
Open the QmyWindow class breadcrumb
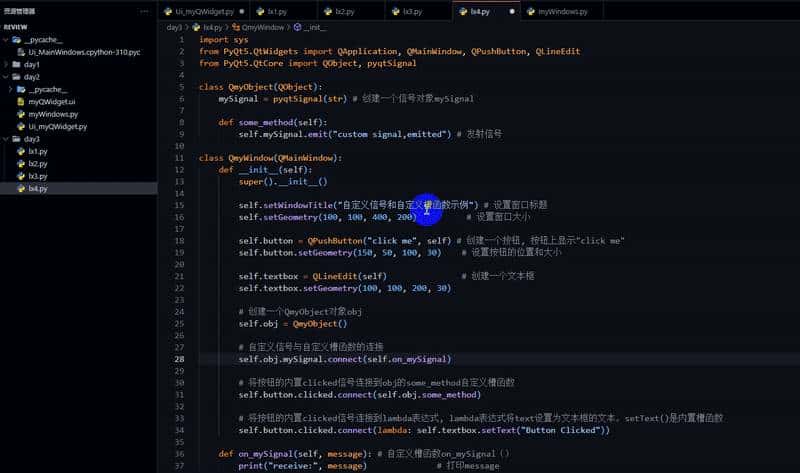tap(263, 28)
